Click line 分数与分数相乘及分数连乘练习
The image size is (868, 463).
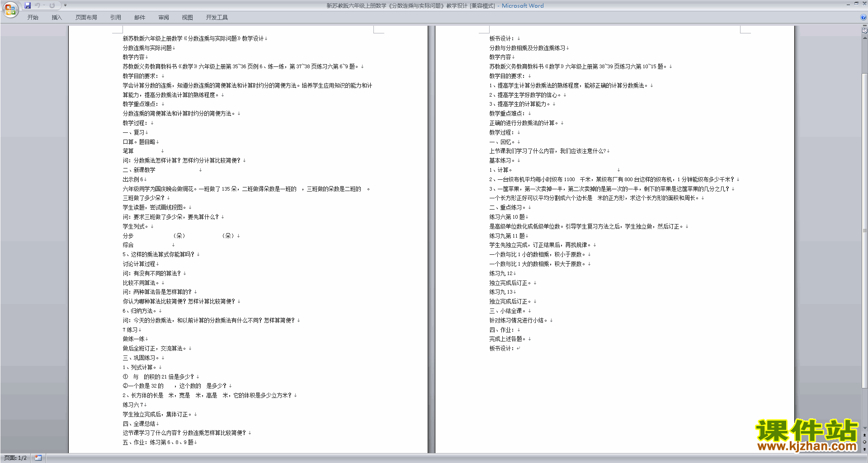coord(527,48)
